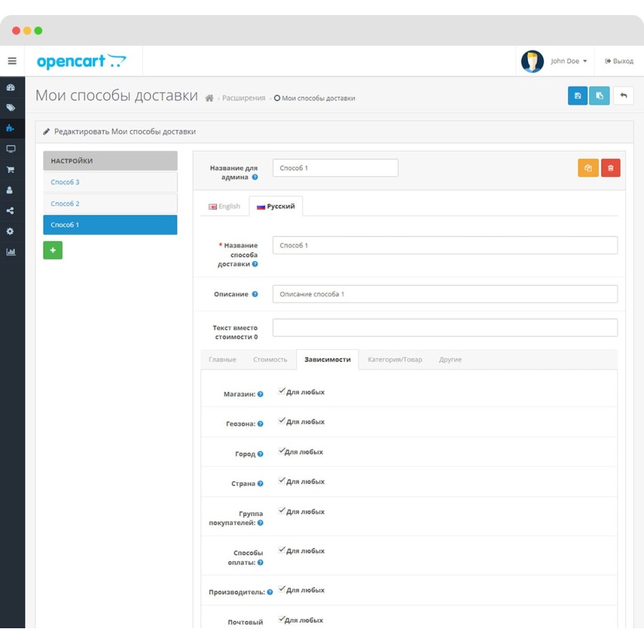Click the OpenCart logo
This screenshot has width=644, height=644.
82,62
